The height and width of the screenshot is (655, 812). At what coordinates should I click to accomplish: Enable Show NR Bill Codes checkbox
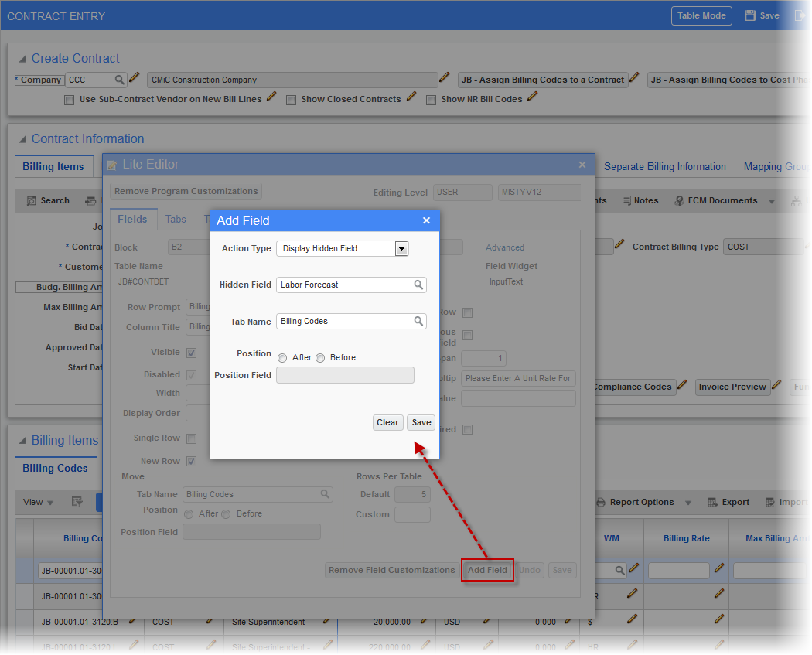click(x=431, y=100)
